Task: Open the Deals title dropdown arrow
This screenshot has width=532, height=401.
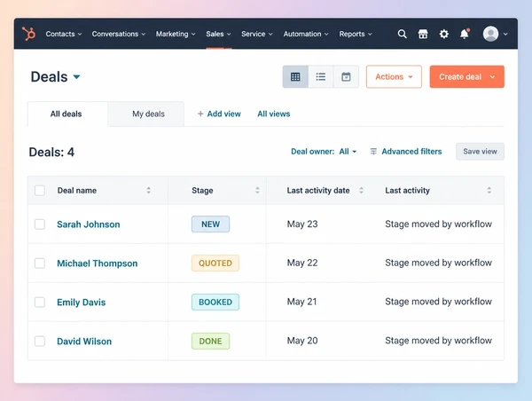Action: (x=76, y=76)
